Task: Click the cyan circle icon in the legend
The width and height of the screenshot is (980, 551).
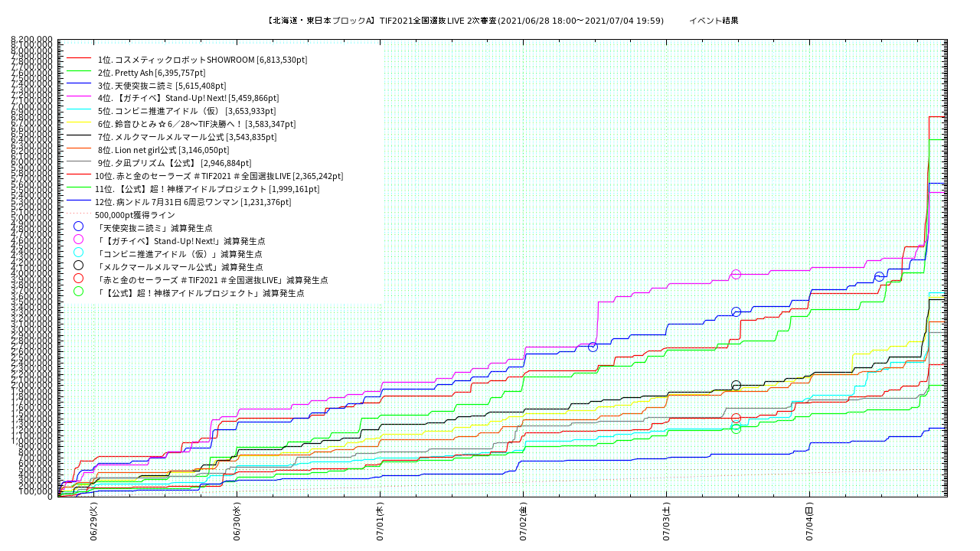Action: pyautogui.click(x=78, y=253)
